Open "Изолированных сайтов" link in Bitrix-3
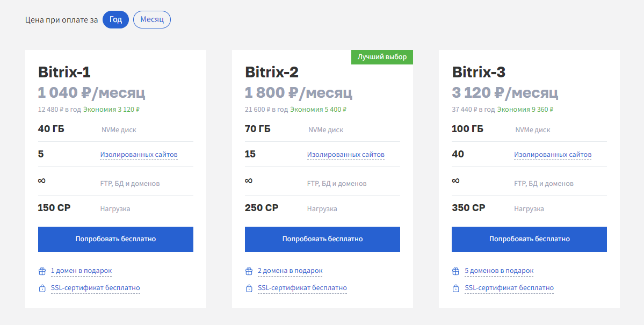 (x=553, y=155)
